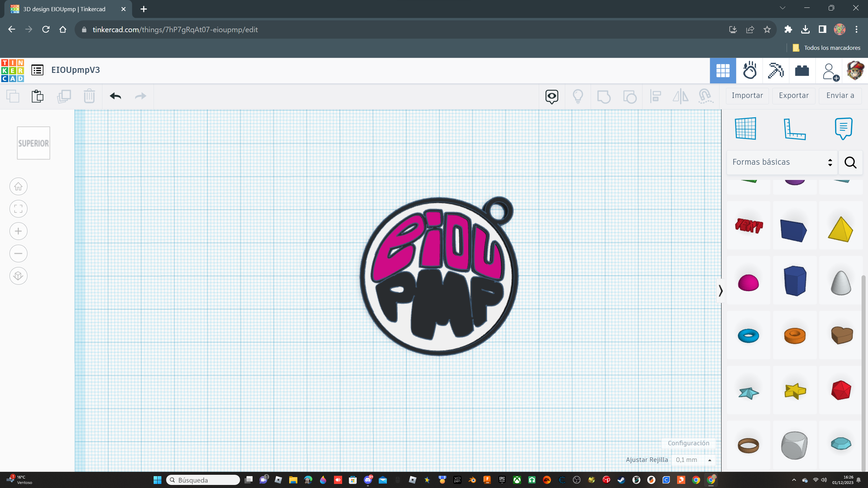Toggle the Notes tool icon
868x488 pixels.
coord(843,128)
